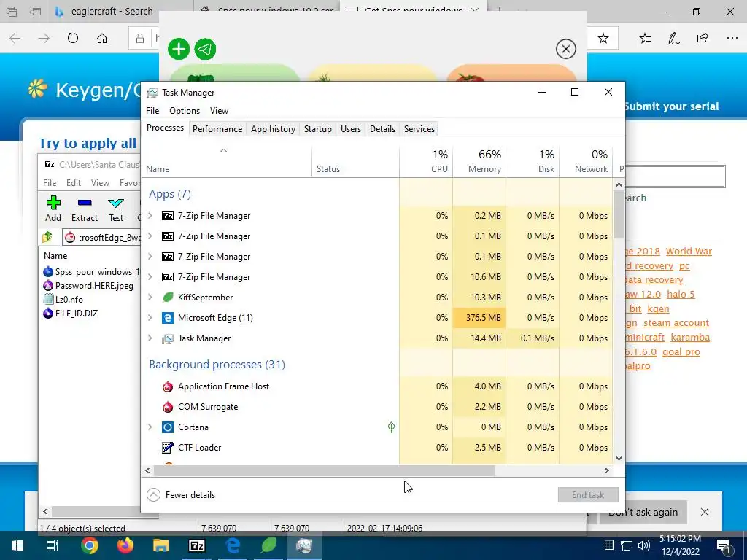Click the KiffSeptember leaf icon in process list

[x=168, y=297]
